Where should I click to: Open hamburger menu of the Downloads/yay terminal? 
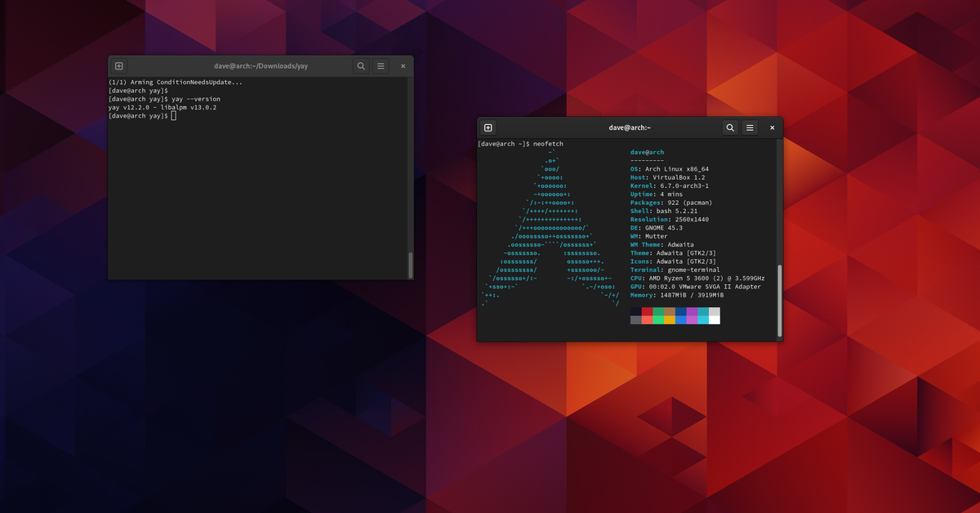point(381,66)
